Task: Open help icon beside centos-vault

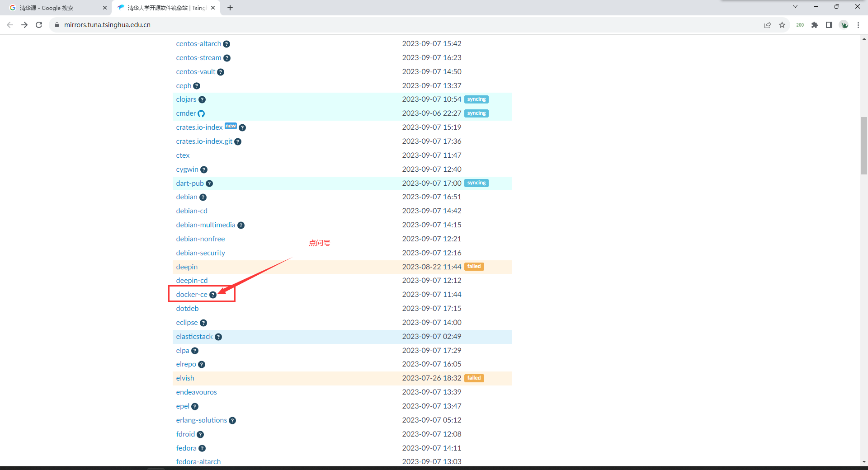Action: (x=221, y=72)
